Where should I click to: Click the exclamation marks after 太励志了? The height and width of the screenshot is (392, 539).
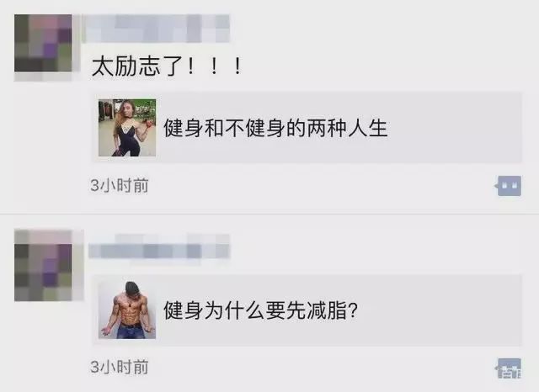pyautogui.click(x=213, y=66)
